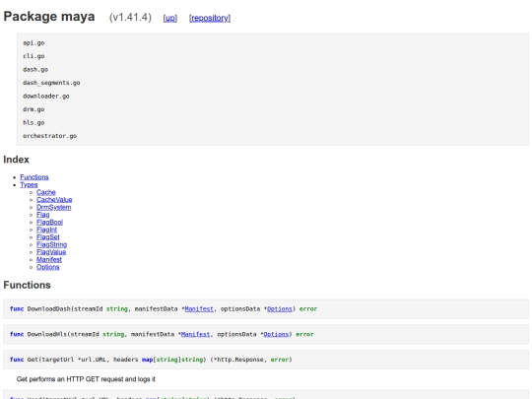Screen dimensions: 532x399
Task: Follow Manifest link in DownloadHls signature
Action: pyautogui.click(x=195, y=334)
